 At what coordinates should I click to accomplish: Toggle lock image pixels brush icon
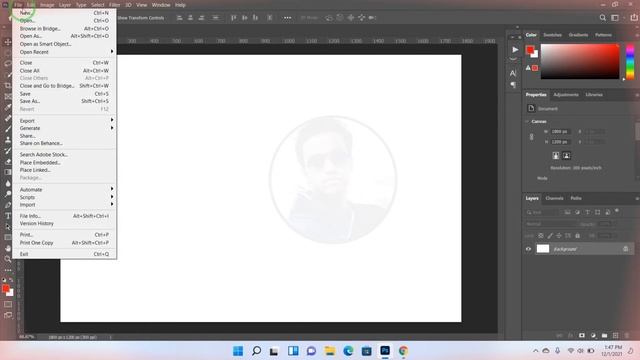point(550,236)
